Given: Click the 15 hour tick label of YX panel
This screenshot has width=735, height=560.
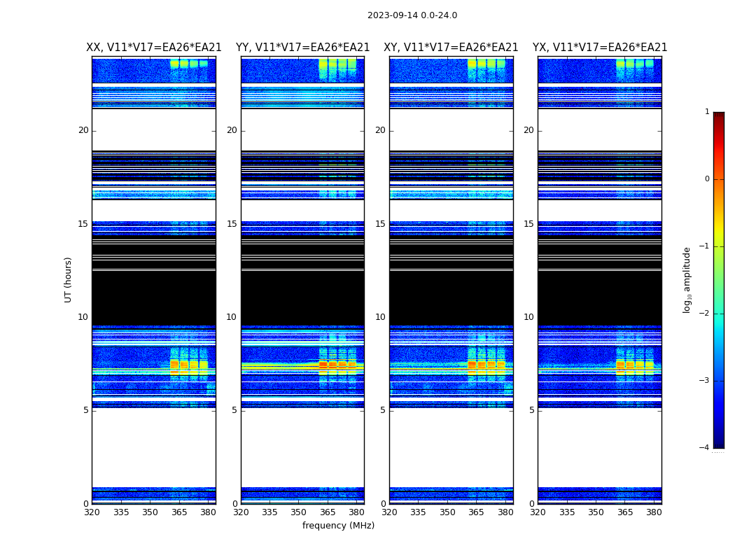Looking at the screenshot, I should tap(528, 224).
